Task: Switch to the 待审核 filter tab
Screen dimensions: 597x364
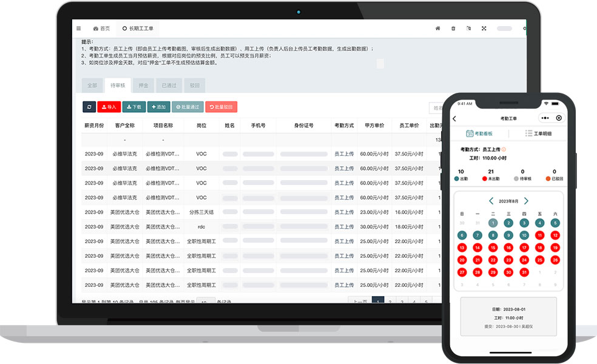Action: click(118, 86)
